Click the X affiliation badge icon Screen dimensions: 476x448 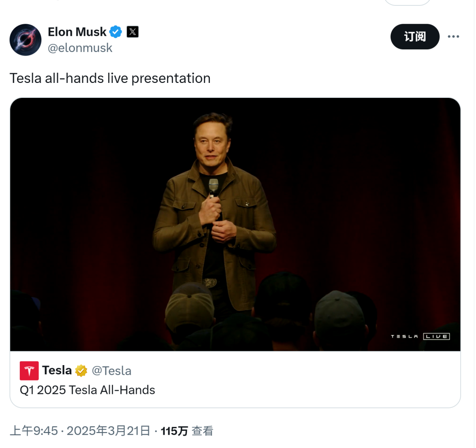[133, 32]
